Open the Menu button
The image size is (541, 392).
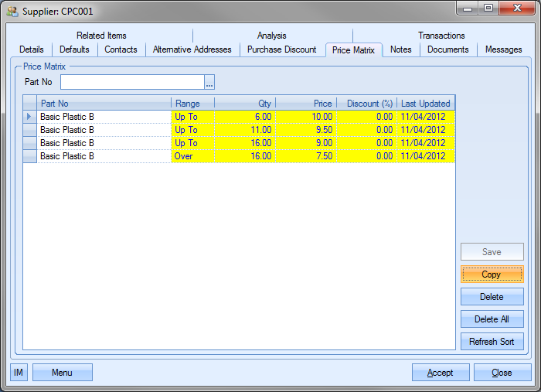62,373
